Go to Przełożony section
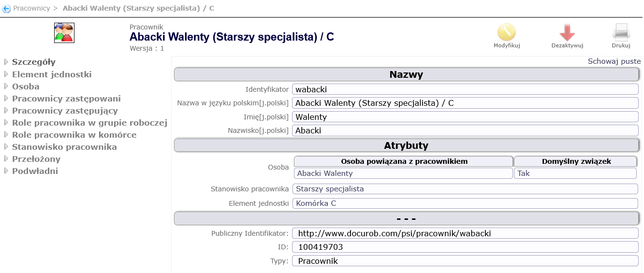This screenshot has height=273, width=644. tap(36, 159)
